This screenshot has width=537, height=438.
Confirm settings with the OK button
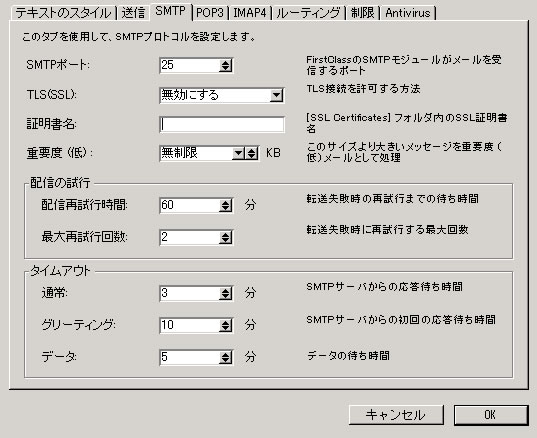click(x=491, y=415)
